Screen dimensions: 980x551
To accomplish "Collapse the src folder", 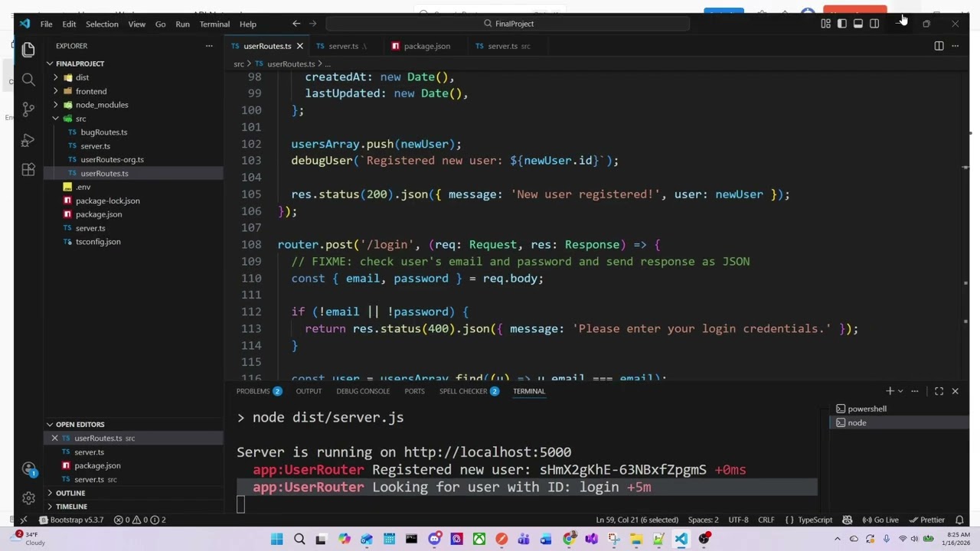I will (80, 119).
